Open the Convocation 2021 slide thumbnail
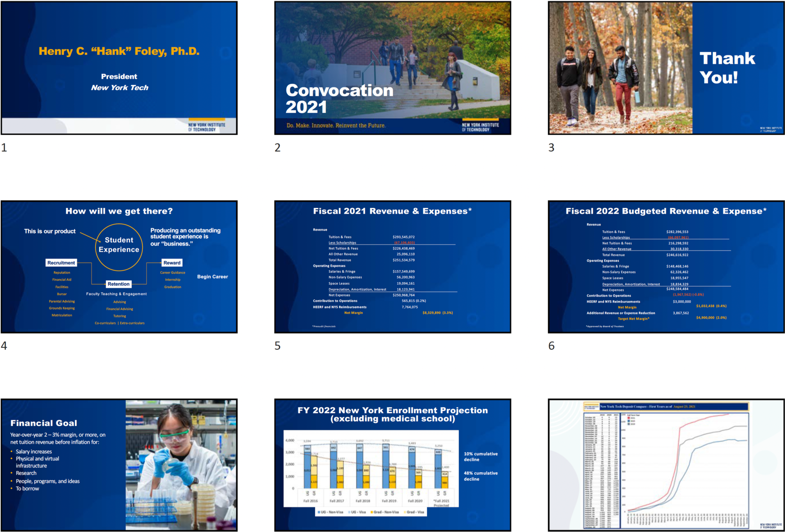Image resolution: width=785 pixels, height=532 pixels. [392, 68]
